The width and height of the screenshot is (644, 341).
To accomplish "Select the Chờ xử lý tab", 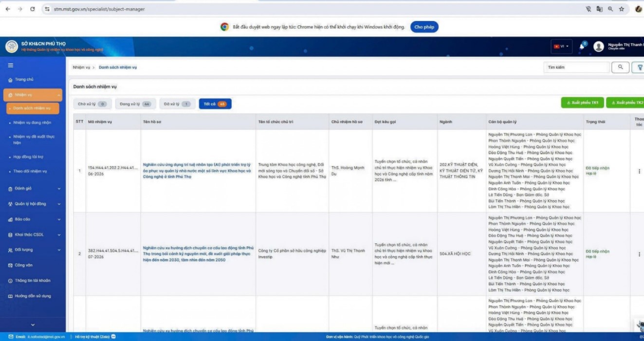I will pyautogui.click(x=92, y=104).
